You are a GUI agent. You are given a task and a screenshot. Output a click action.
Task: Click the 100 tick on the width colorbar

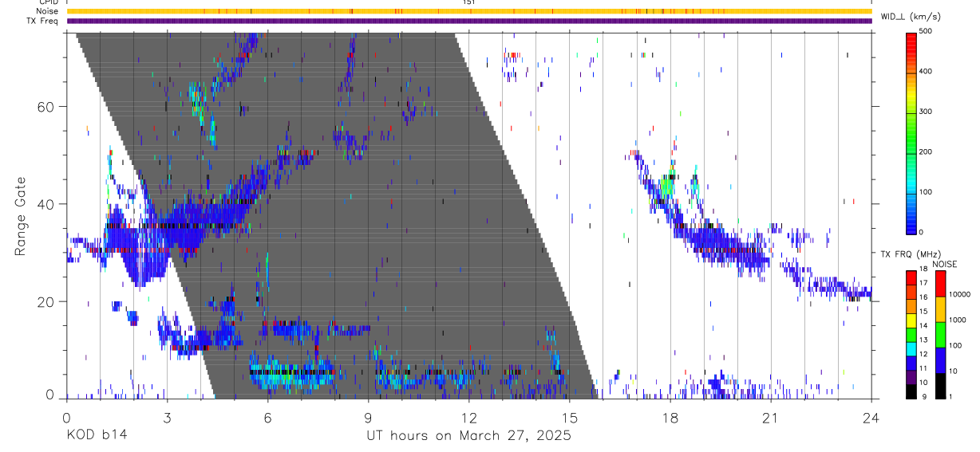[926, 192]
